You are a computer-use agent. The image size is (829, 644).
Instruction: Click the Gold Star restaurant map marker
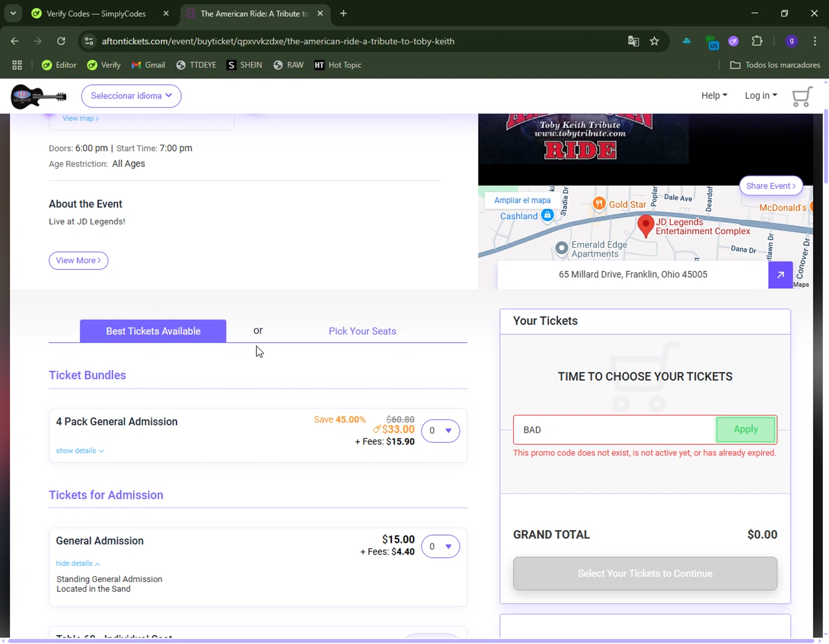(x=599, y=203)
